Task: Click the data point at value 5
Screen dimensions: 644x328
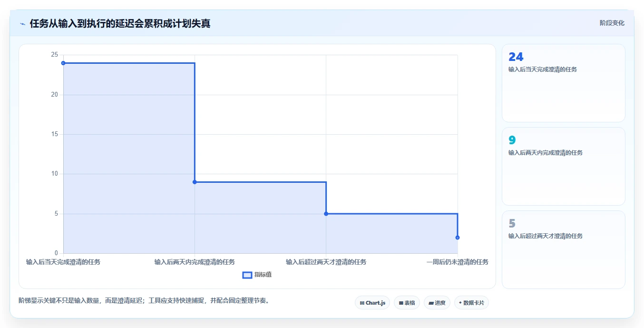Action: (326, 214)
